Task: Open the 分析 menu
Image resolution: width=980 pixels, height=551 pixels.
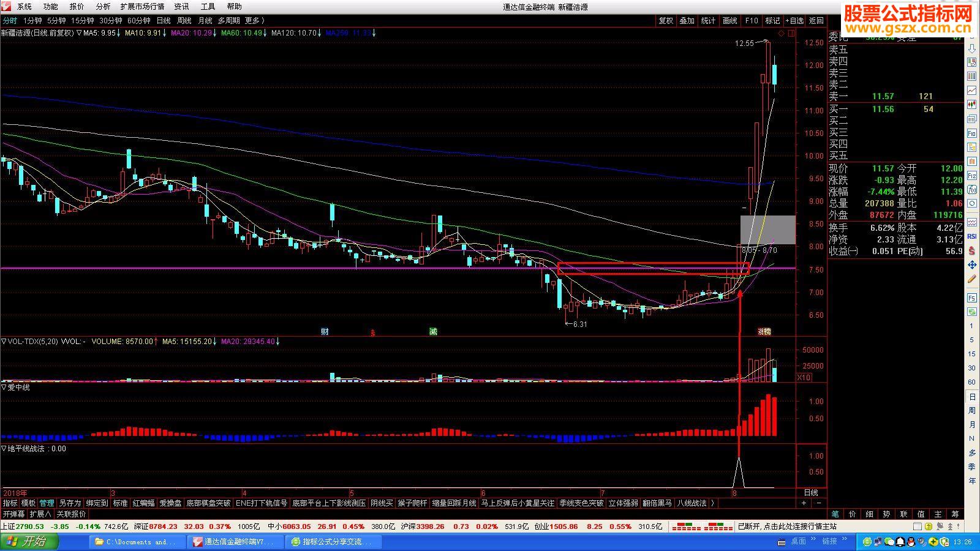Action: click(104, 7)
